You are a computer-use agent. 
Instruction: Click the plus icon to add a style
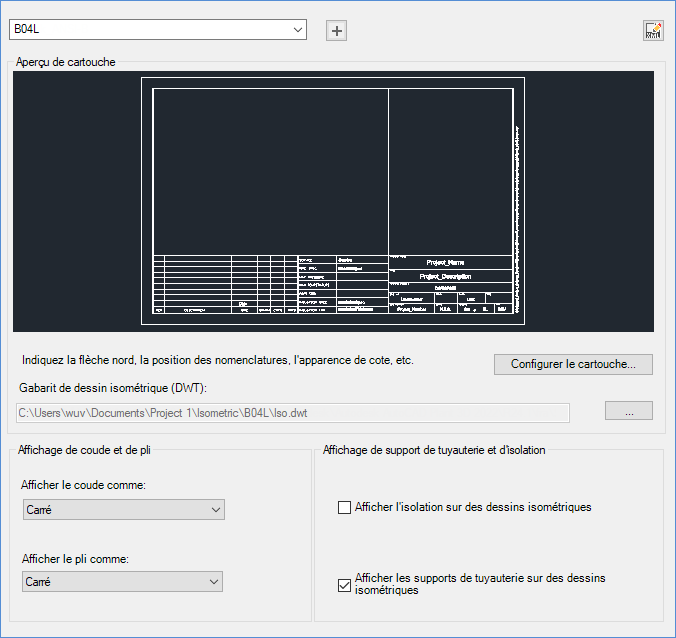coord(336,31)
